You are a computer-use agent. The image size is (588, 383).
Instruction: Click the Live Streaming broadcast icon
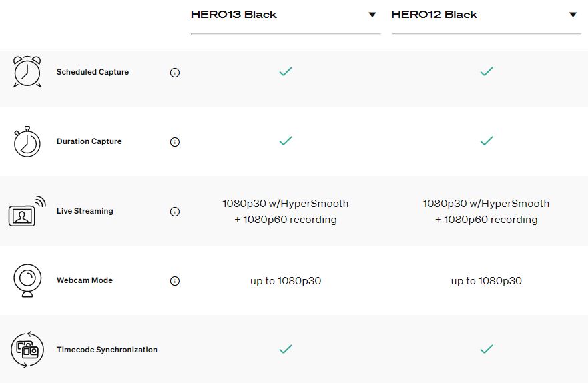point(27,211)
